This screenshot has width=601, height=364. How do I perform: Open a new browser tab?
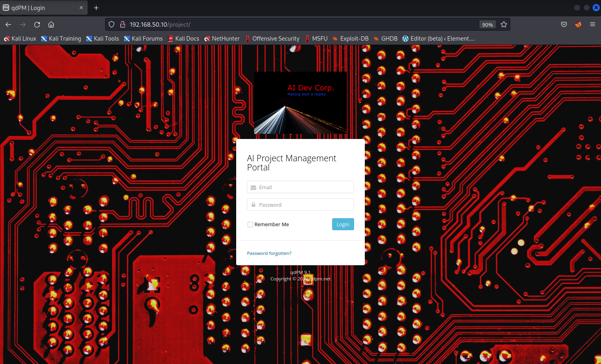(96, 8)
